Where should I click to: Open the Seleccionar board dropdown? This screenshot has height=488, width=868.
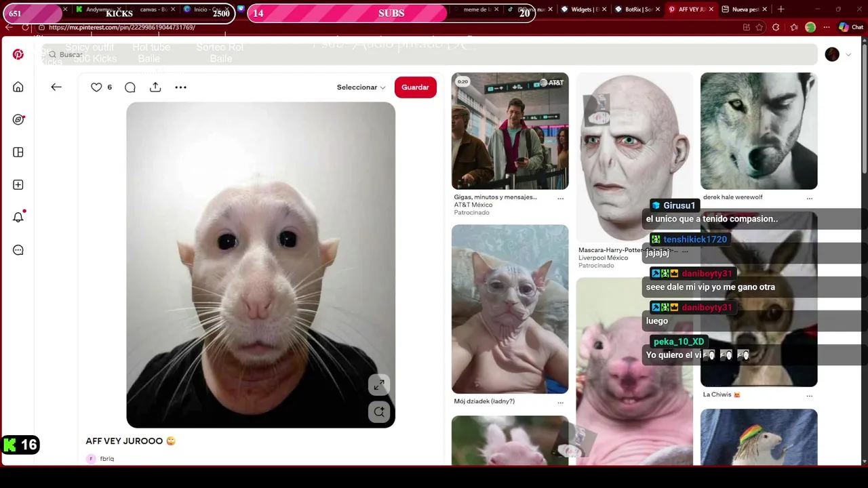pyautogui.click(x=361, y=87)
